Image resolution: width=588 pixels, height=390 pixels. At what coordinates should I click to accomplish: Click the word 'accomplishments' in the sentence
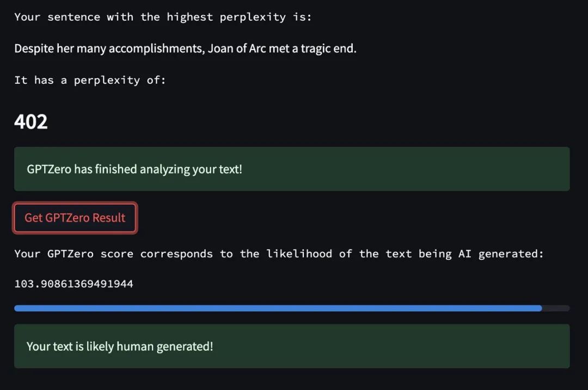(157, 49)
